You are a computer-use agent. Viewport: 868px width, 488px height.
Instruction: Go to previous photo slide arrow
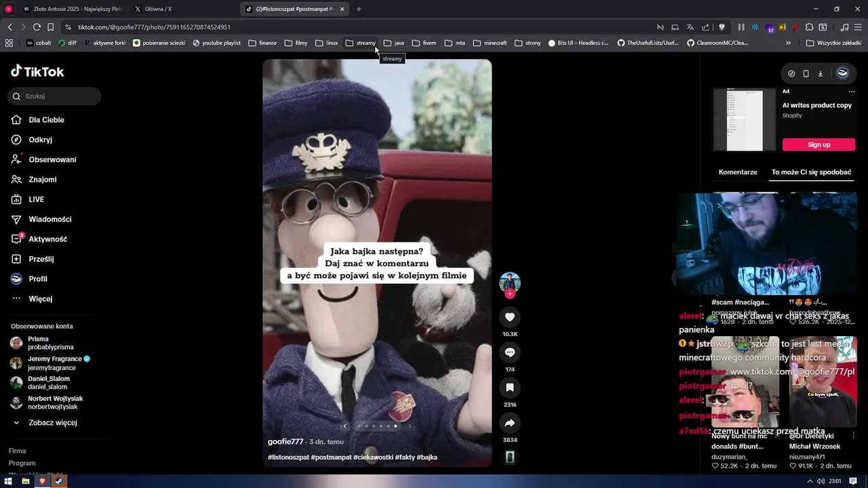point(344,426)
